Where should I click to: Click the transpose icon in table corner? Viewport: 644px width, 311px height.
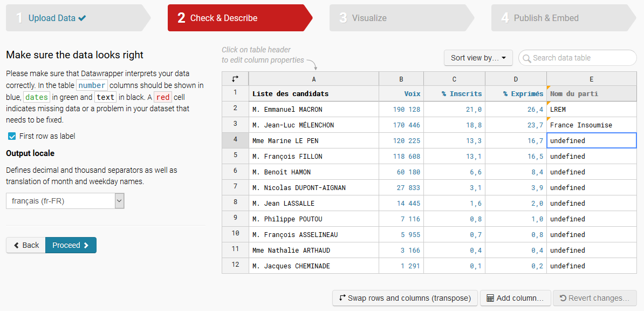[x=235, y=79]
